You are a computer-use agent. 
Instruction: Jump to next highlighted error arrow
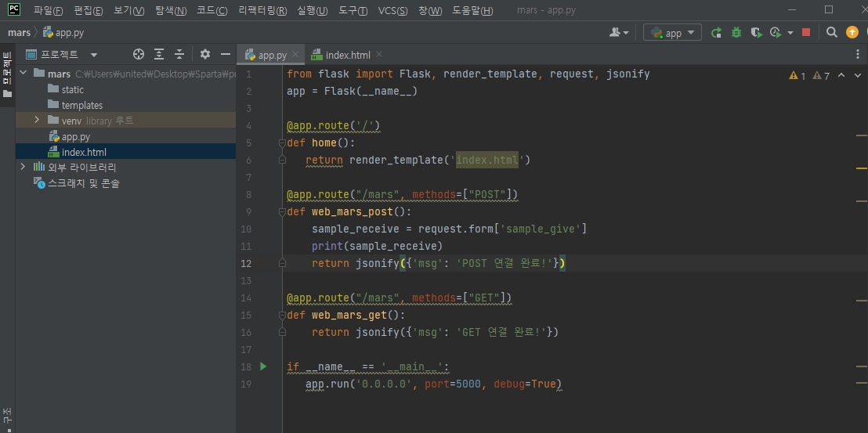[858, 75]
